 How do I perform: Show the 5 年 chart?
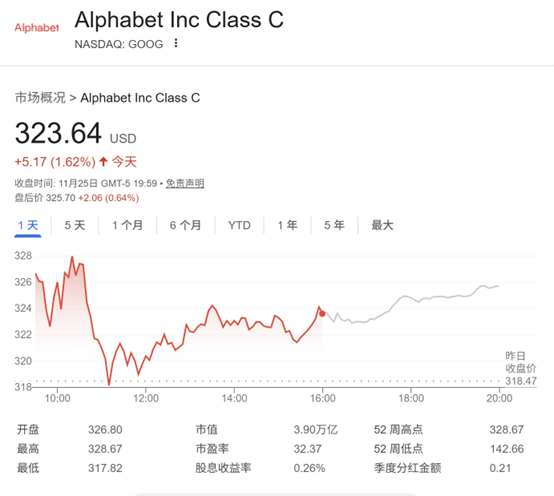click(x=334, y=225)
